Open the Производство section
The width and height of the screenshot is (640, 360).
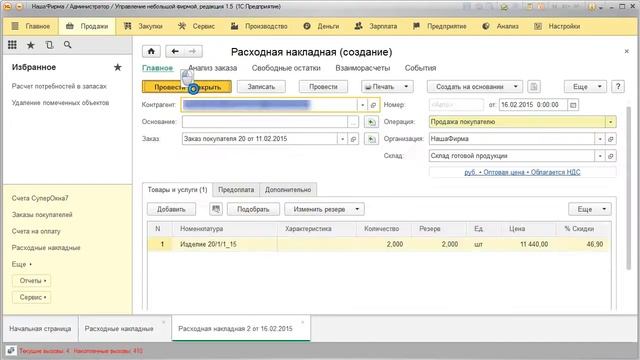pyautogui.click(x=259, y=26)
